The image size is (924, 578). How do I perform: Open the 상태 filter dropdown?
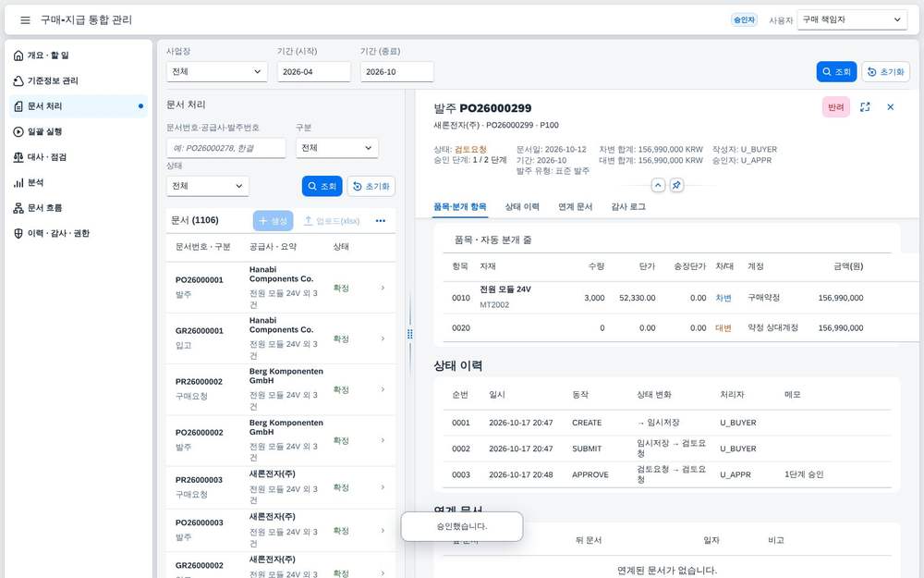(207, 186)
